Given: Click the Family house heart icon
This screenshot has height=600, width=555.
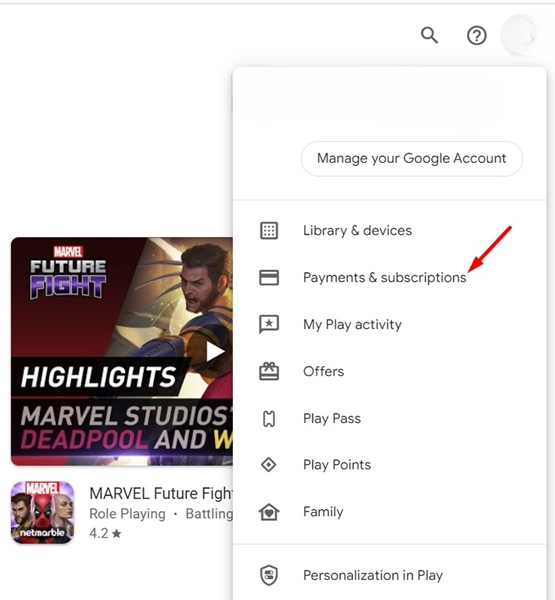Looking at the screenshot, I should [x=269, y=512].
